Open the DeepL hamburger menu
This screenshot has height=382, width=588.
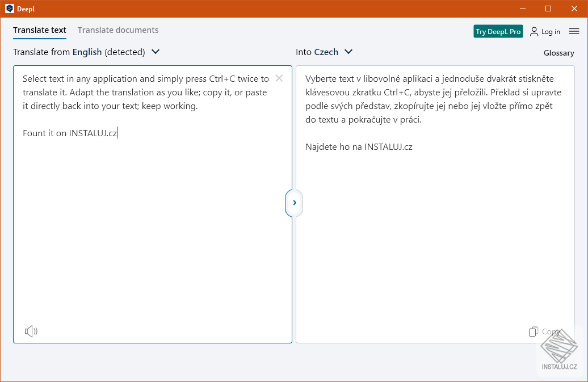coord(574,31)
